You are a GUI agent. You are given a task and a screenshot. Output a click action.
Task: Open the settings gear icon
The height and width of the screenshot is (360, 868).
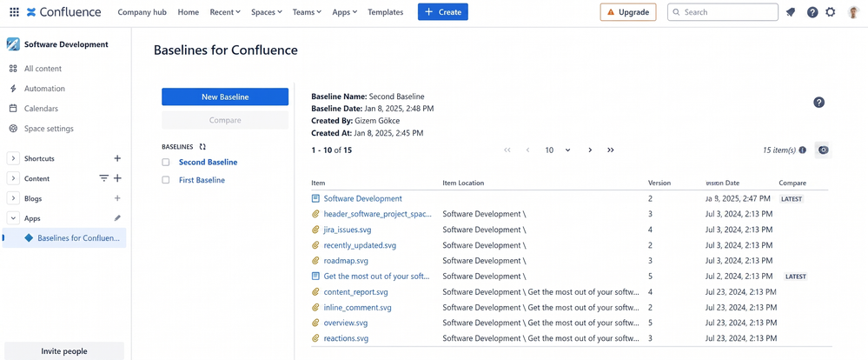[x=831, y=12]
